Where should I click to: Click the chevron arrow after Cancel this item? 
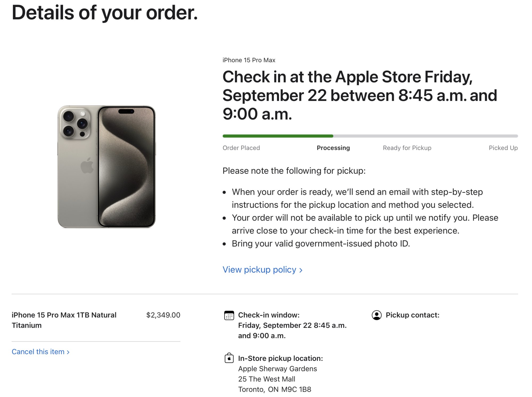pyautogui.click(x=68, y=352)
